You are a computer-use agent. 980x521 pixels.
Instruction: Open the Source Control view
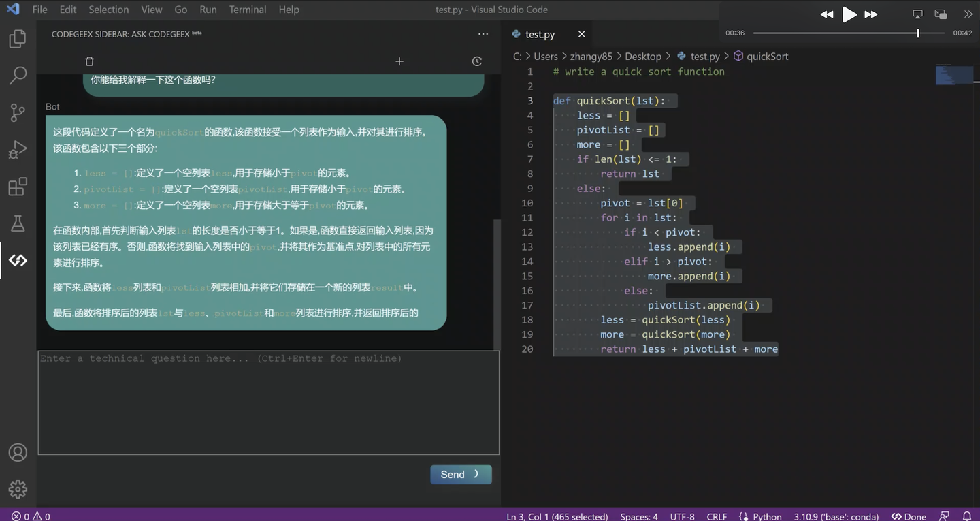(18, 112)
